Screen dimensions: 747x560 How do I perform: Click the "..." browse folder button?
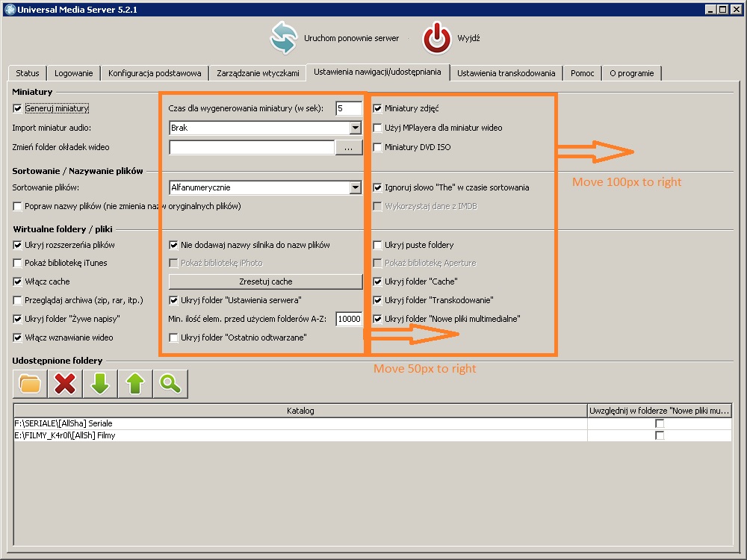(x=349, y=148)
